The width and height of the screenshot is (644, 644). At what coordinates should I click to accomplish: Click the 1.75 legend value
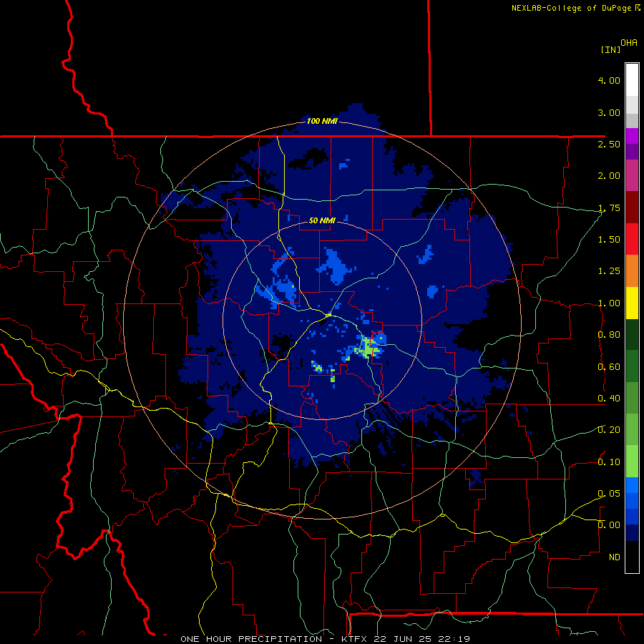click(x=609, y=208)
